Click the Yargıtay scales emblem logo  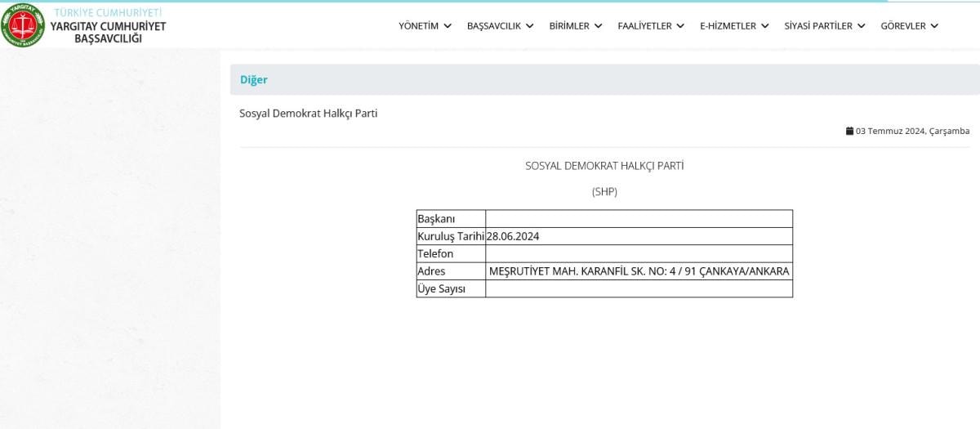pos(23,25)
